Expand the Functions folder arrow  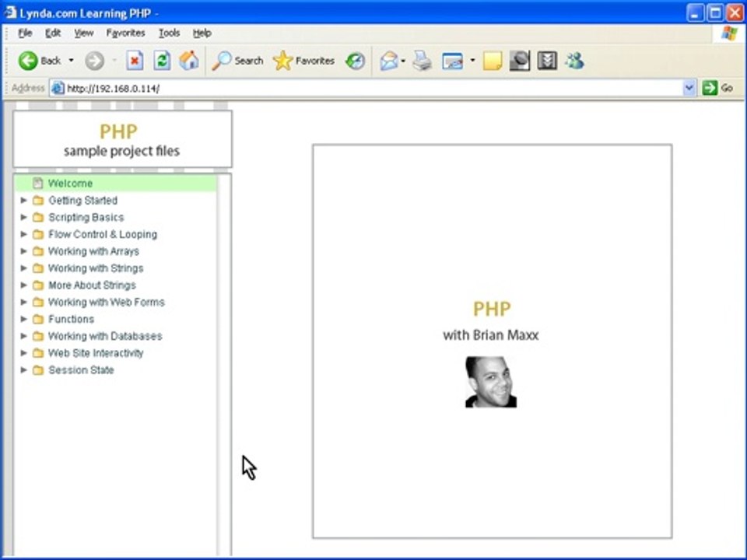[x=23, y=319]
